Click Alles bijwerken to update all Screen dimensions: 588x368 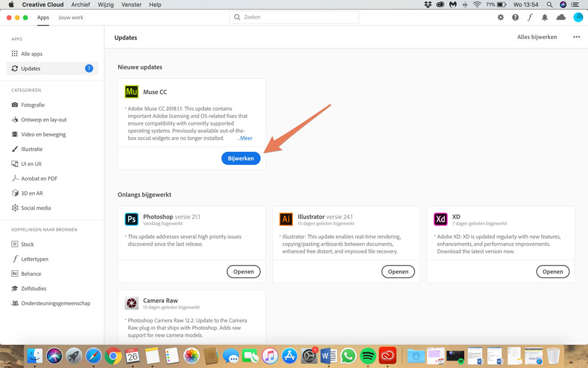click(x=537, y=37)
